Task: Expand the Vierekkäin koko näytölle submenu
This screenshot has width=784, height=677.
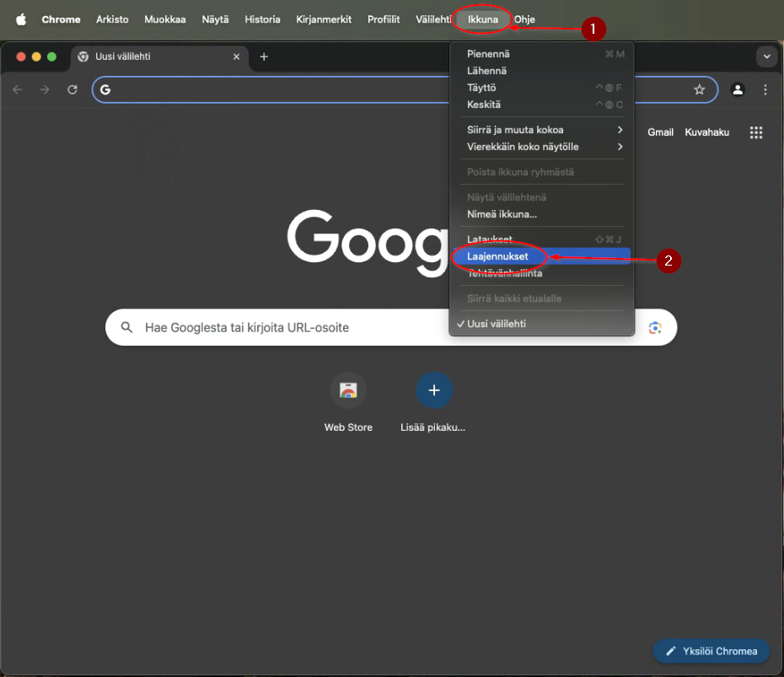Action: pos(545,147)
